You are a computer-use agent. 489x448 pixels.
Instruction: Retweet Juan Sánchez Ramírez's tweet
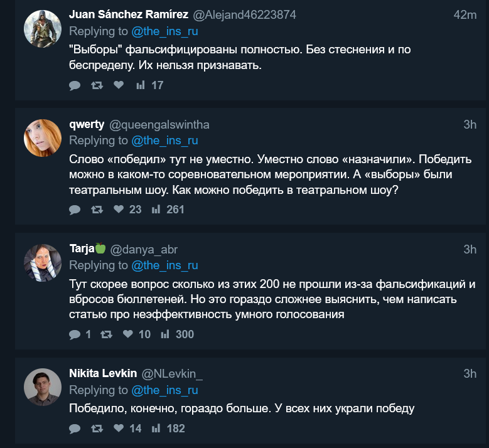pyautogui.click(x=97, y=85)
